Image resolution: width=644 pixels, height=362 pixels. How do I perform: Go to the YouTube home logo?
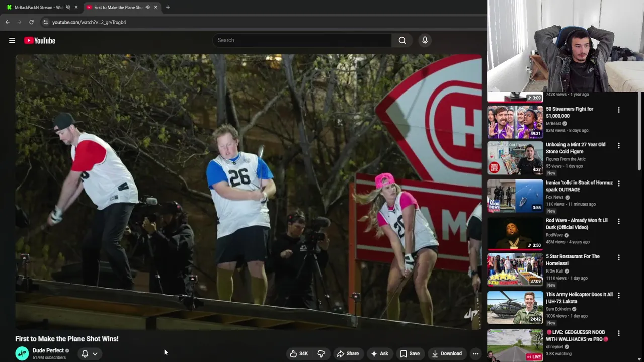pos(40,41)
